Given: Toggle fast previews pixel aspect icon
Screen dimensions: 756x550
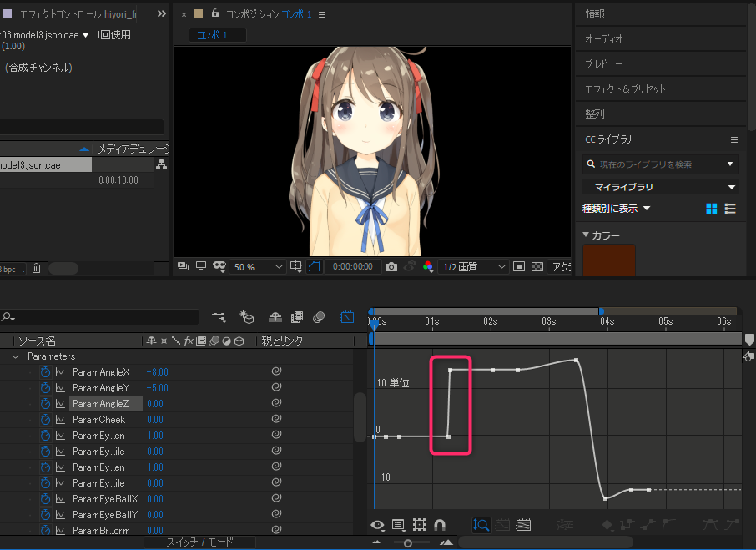Looking at the screenshot, I should (x=519, y=266).
